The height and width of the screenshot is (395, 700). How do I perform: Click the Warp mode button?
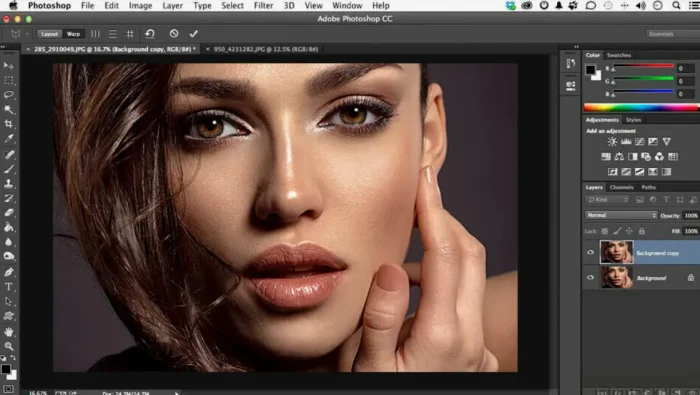73,34
